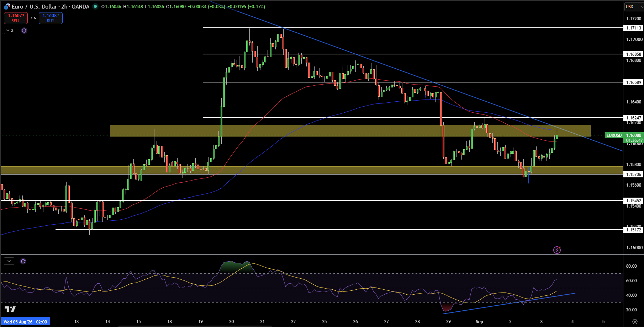Select the 1.17113 price label
This screenshot has width=644, height=327.
point(634,28)
